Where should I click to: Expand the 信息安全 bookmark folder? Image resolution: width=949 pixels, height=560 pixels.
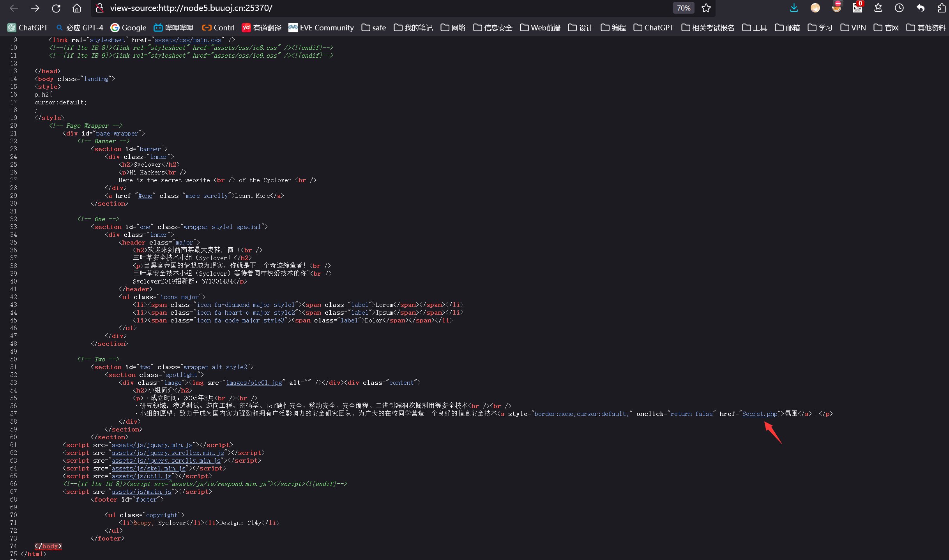coord(493,28)
